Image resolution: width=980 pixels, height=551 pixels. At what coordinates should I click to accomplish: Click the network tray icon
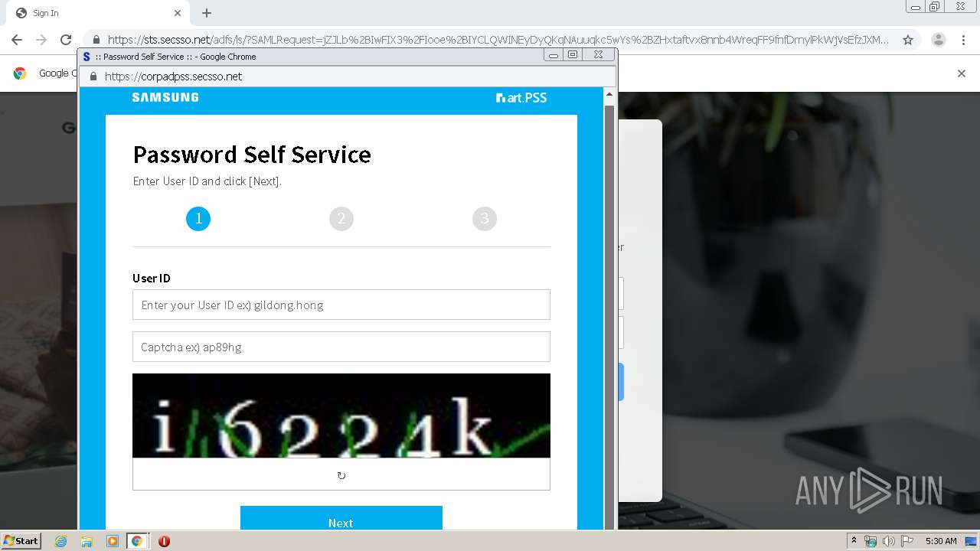(871, 541)
